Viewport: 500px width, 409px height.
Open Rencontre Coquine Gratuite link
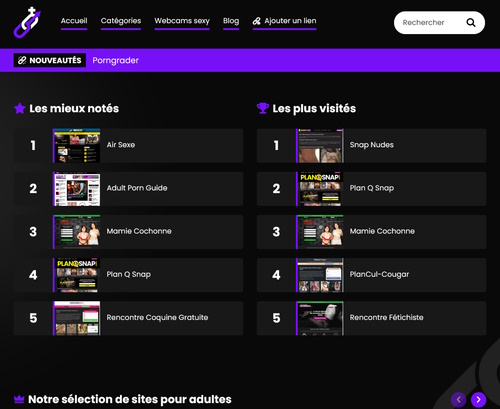[x=157, y=317]
